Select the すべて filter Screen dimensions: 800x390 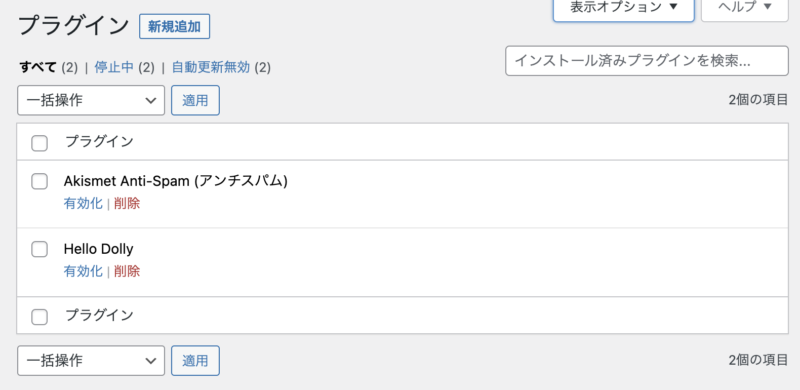point(38,67)
